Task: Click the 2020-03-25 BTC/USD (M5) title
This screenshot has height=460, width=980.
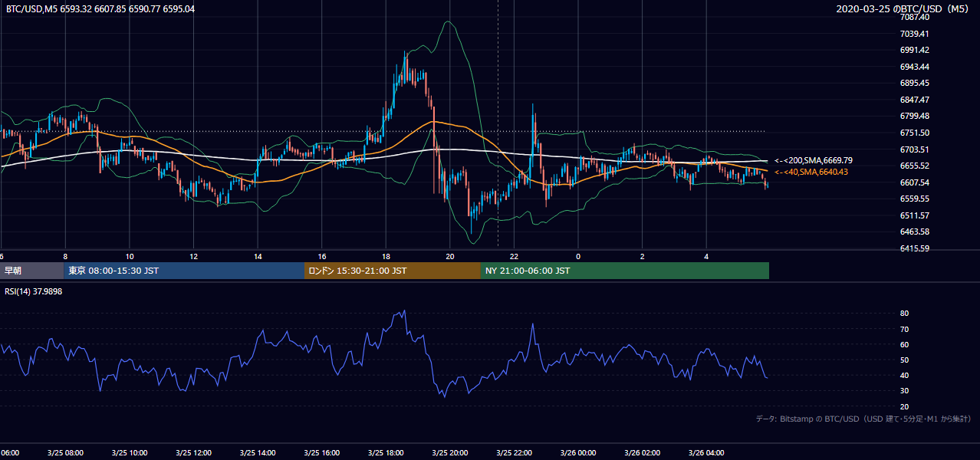Action: (x=904, y=9)
